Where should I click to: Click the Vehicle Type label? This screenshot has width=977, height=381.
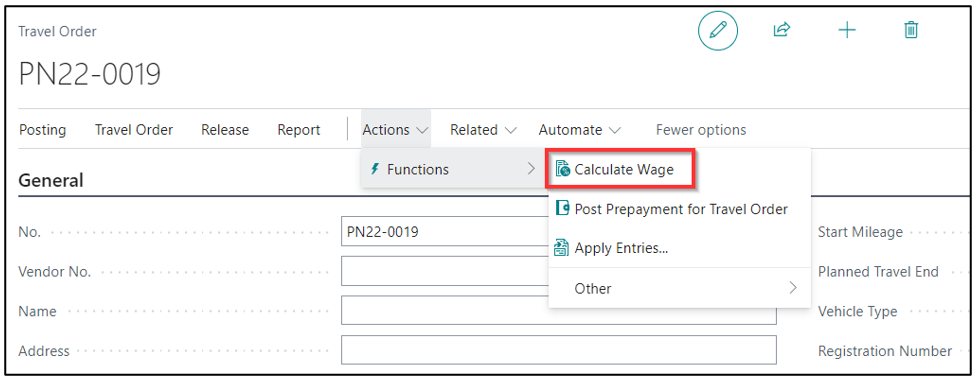pos(857,311)
